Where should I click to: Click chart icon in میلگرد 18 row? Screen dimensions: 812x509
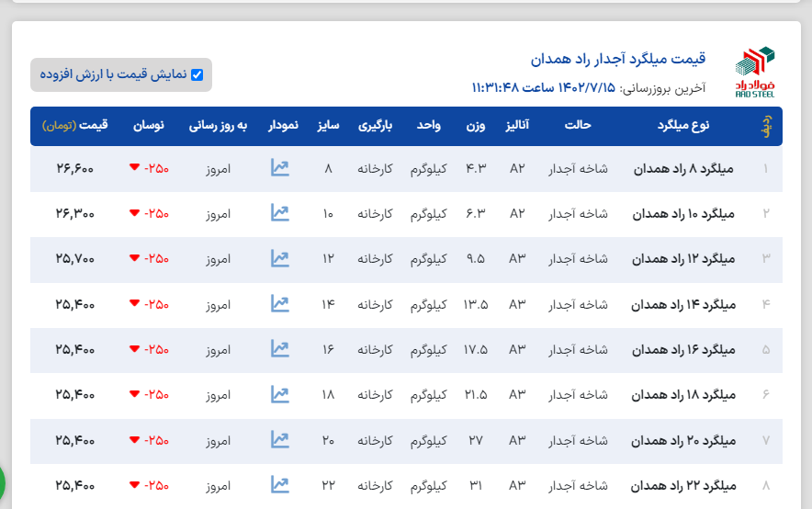click(280, 394)
